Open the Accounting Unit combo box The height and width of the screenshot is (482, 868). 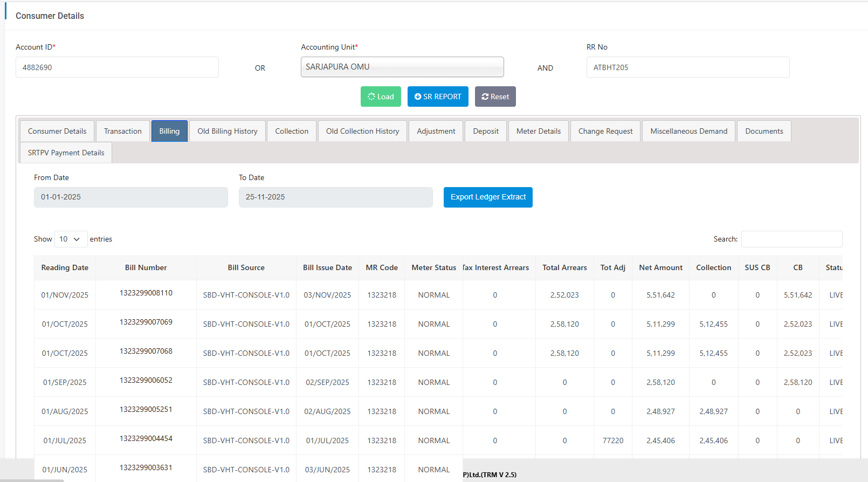tap(402, 67)
